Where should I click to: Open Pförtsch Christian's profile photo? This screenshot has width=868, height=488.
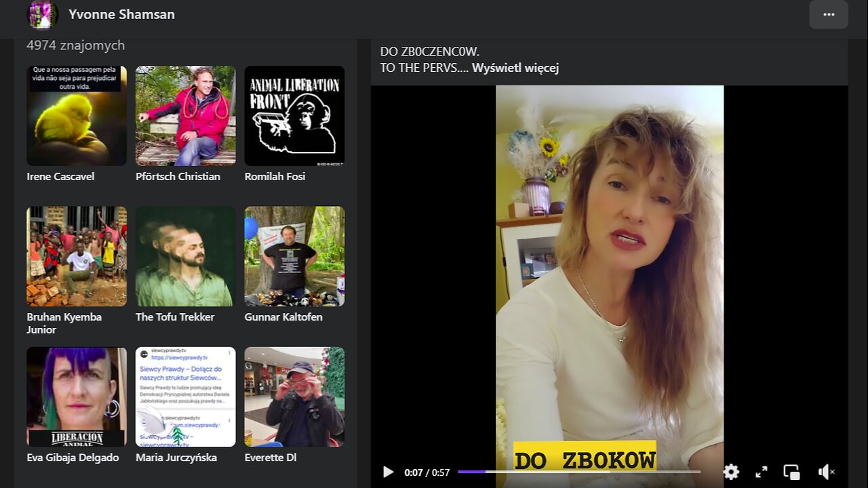point(186,116)
